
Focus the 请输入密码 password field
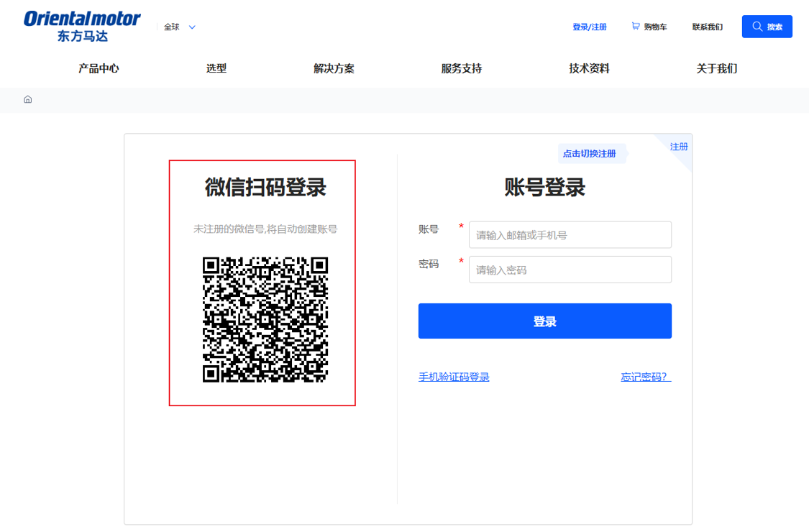pyautogui.click(x=570, y=270)
